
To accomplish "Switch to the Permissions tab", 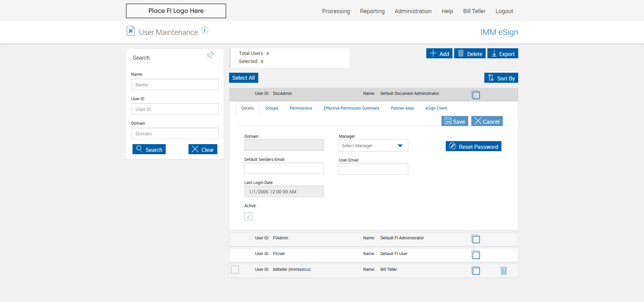I will click(x=301, y=108).
